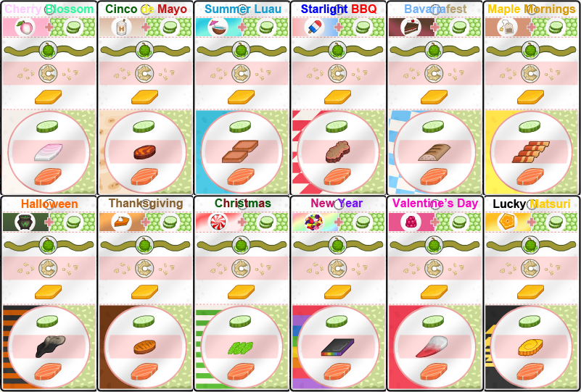Select the raspberry icon in Valentine's Day
The width and height of the screenshot is (581, 392).
(411, 222)
